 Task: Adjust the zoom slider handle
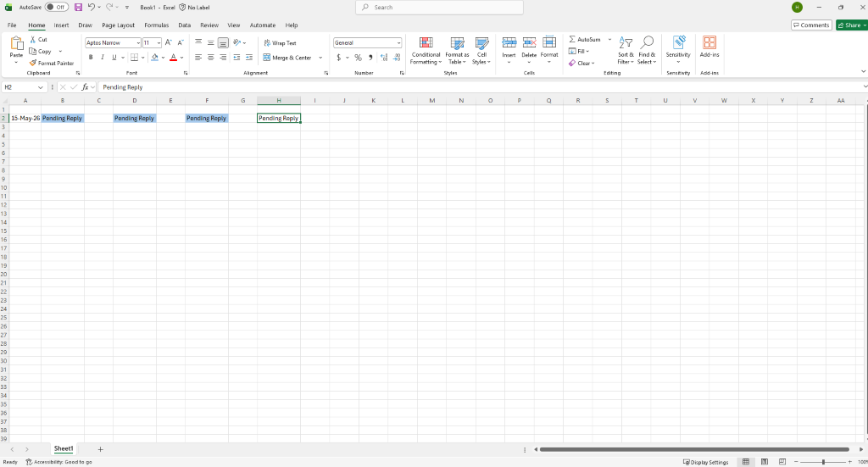pyautogui.click(x=823, y=462)
